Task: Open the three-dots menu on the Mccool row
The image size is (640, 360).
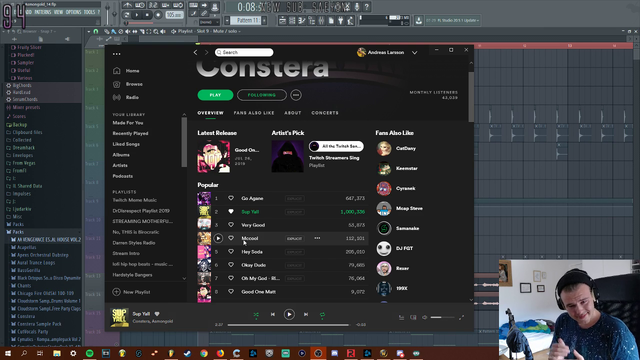Action: 317,238
